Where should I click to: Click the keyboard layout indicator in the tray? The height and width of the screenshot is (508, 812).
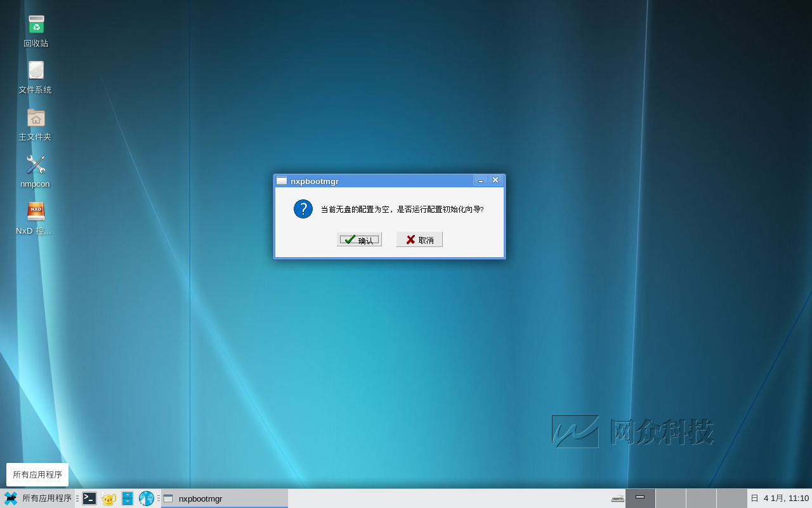point(617,498)
